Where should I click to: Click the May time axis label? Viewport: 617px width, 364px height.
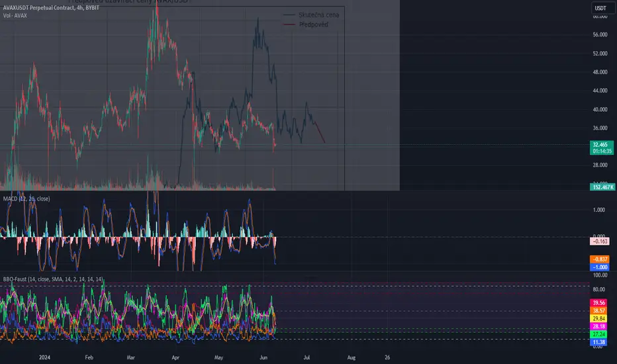(x=218, y=357)
